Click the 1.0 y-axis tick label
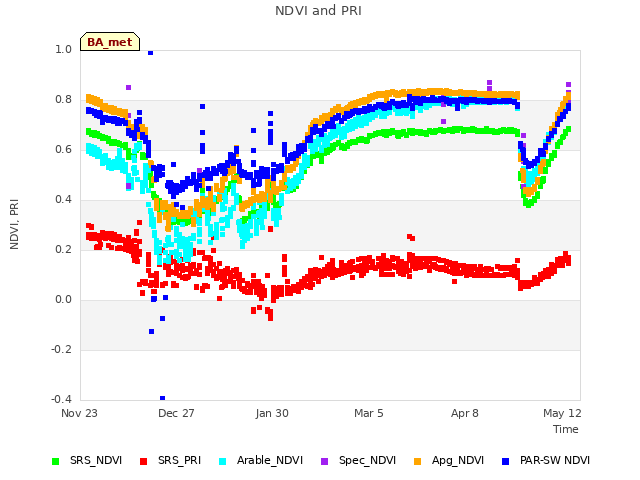 [x=63, y=49]
